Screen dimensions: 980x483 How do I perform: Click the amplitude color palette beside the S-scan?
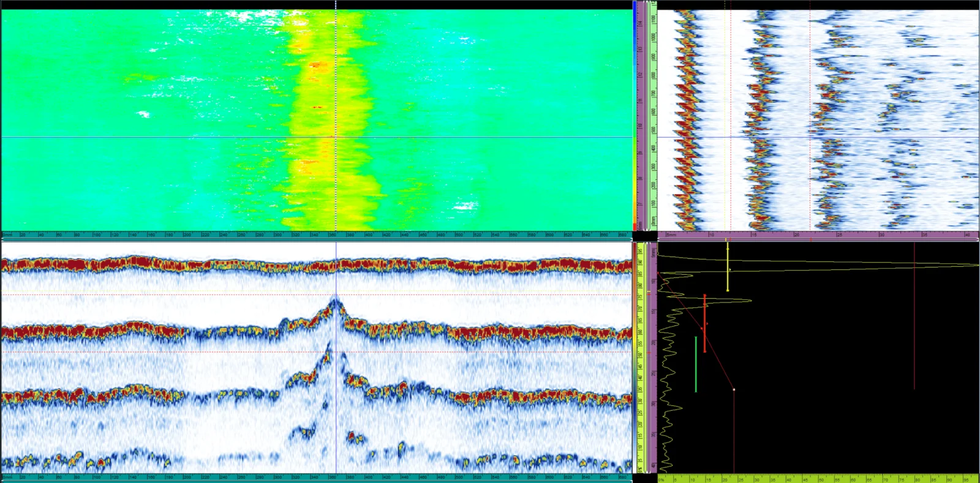(635, 358)
